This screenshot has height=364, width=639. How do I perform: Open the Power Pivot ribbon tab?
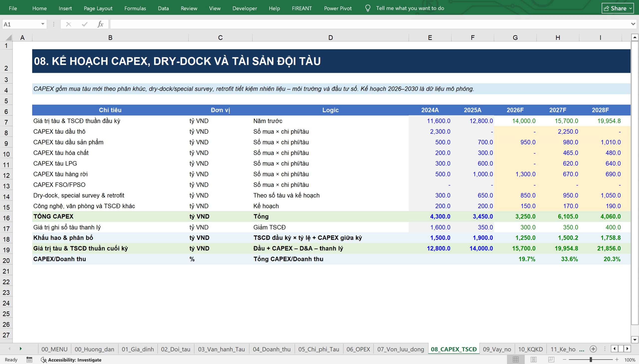[338, 8]
